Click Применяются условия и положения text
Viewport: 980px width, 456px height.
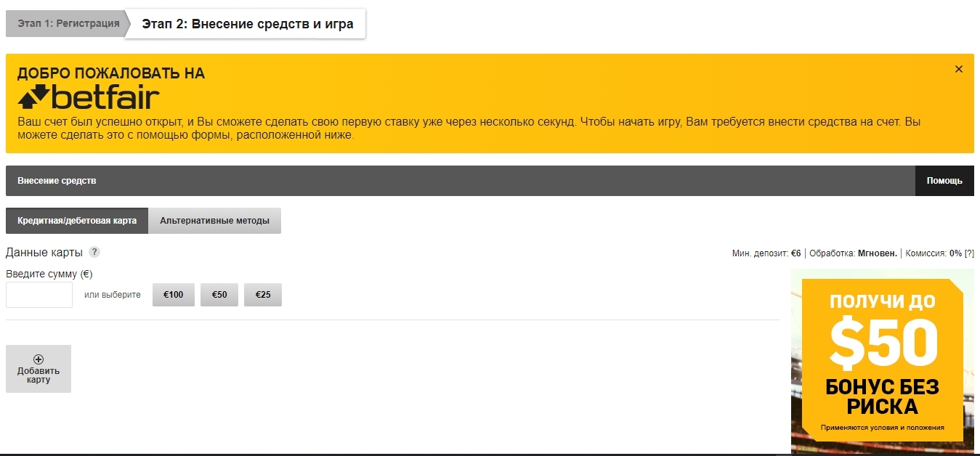pyautogui.click(x=883, y=428)
